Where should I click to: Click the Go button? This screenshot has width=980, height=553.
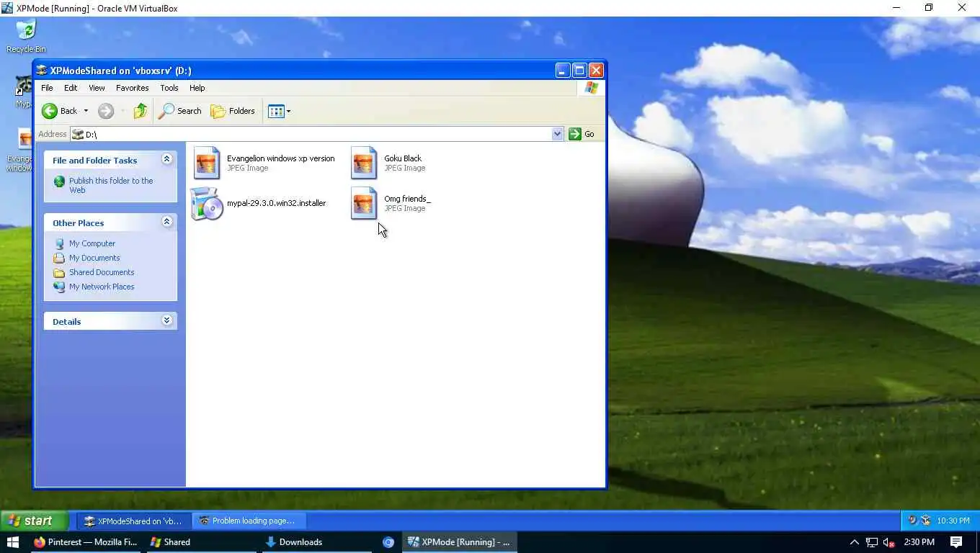[582, 134]
